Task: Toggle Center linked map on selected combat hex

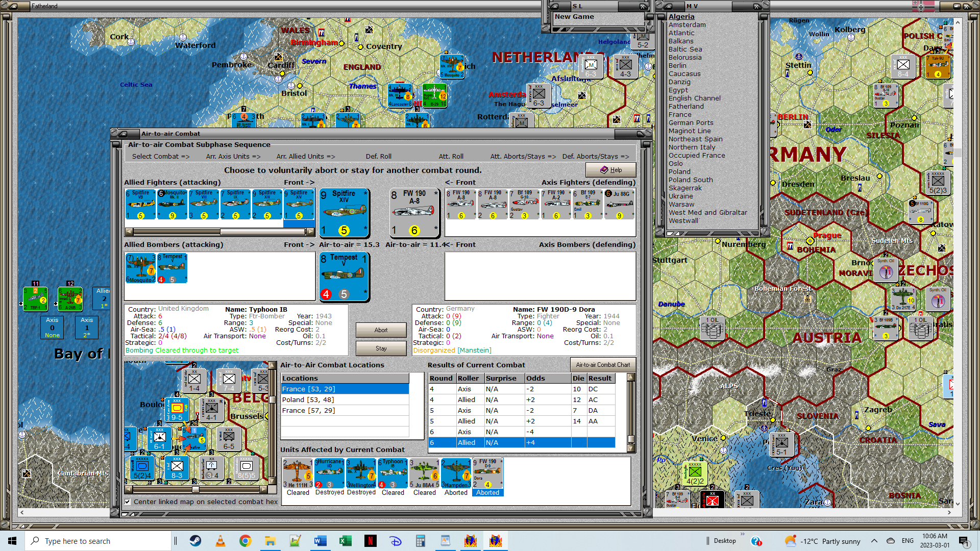Action: tap(128, 502)
